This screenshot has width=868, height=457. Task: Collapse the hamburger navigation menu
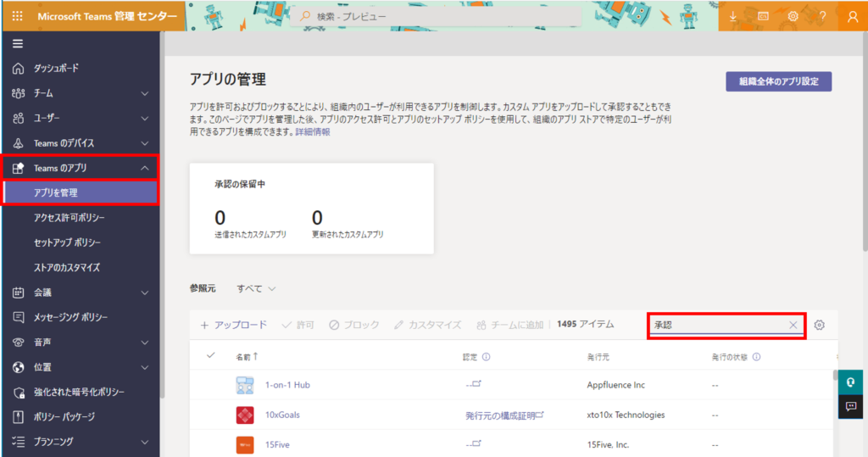coord(18,44)
